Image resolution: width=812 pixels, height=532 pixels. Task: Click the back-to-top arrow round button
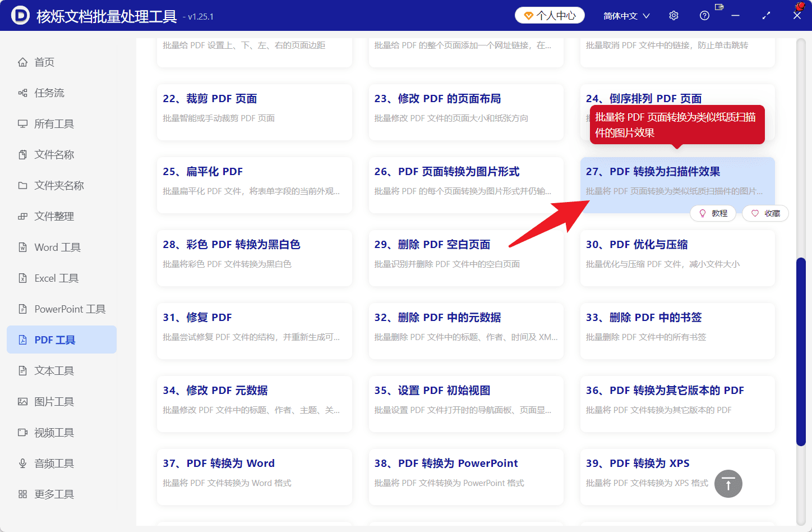tap(728, 484)
